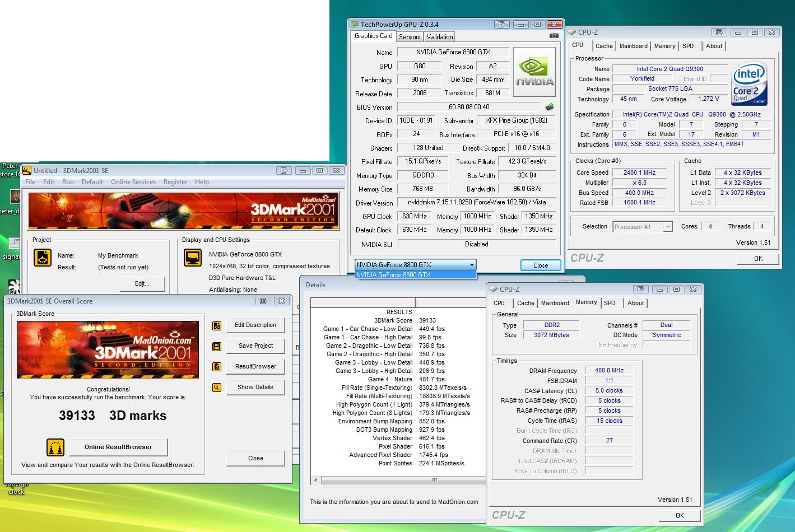The image size is (795, 532).
Task: Click the Show Details button
Action: click(x=255, y=388)
